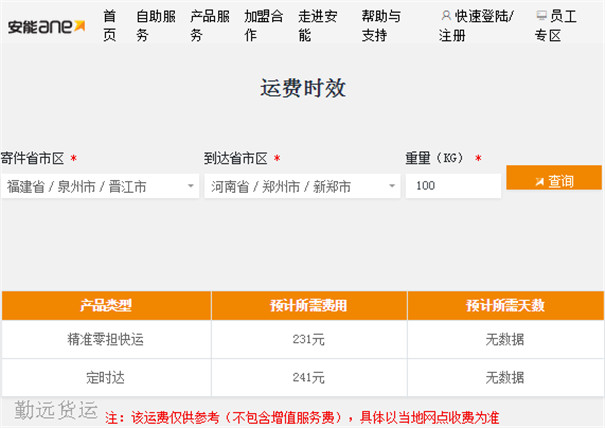Click the orange 查询 button

(554, 178)
